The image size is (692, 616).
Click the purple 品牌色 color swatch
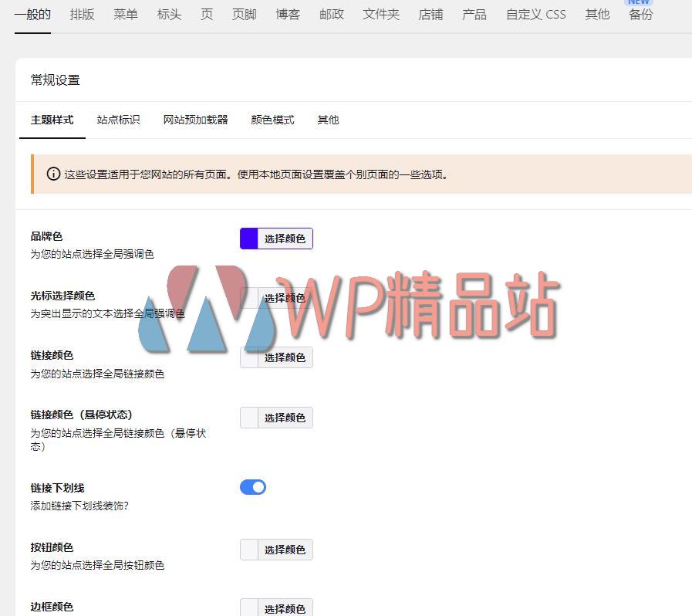pos(248,239)
